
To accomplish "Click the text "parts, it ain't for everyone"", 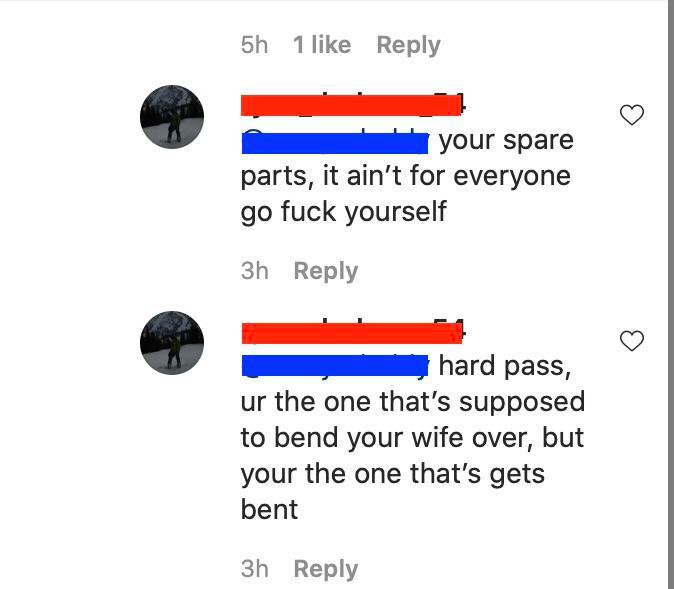I will [x=405, y=176].
